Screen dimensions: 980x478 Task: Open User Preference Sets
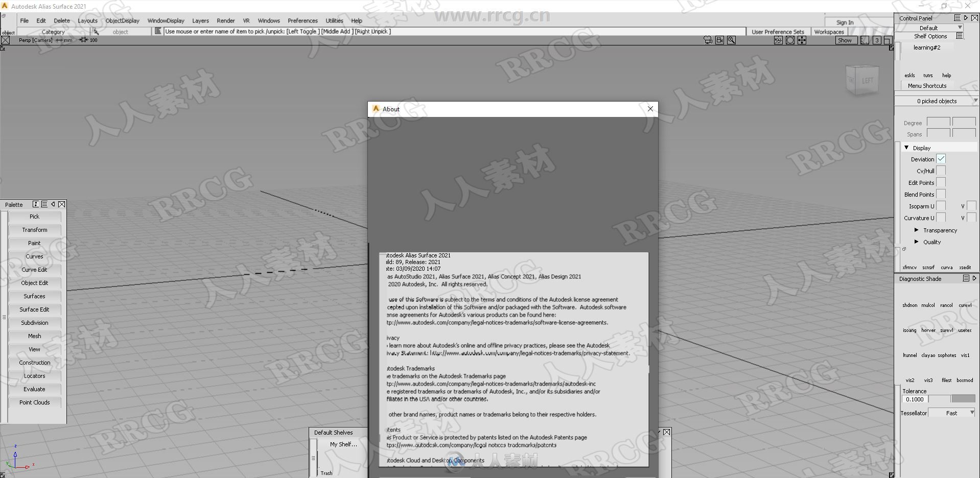tap(778, 32)
